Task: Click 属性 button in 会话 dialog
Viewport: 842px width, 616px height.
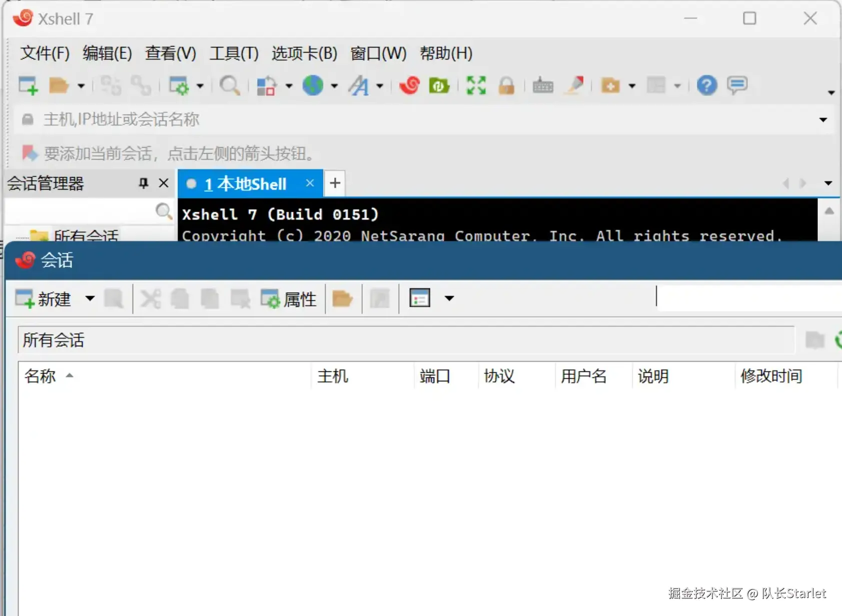Action: [289, 299]
